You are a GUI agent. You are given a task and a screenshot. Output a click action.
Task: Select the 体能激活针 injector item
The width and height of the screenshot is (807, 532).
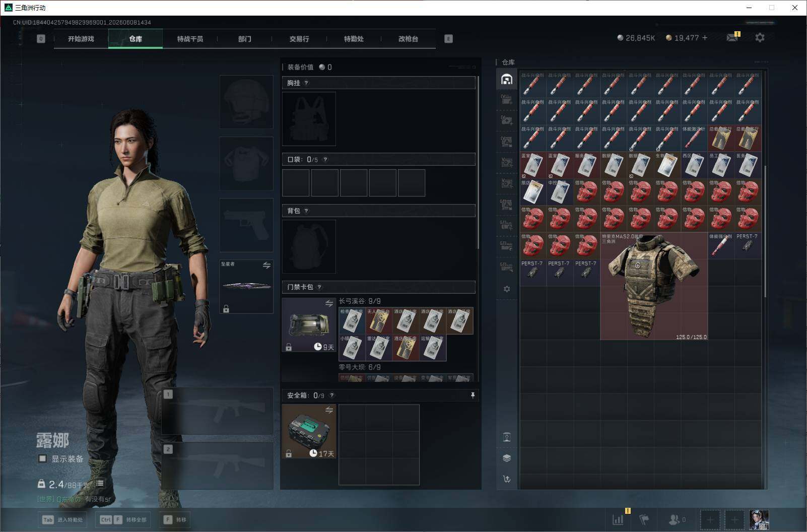pyautogui.click(x=694, y=138)
